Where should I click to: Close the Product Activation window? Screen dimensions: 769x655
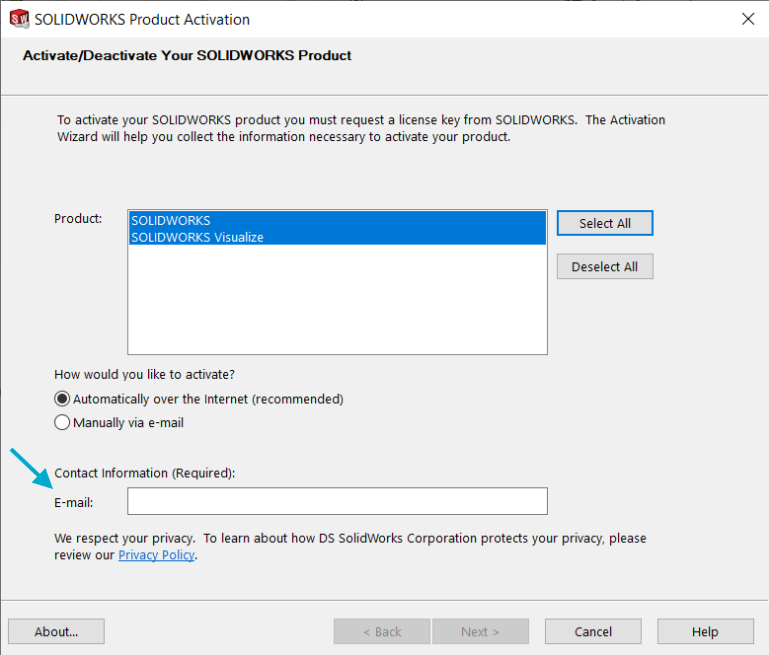[x=746, y=19]
